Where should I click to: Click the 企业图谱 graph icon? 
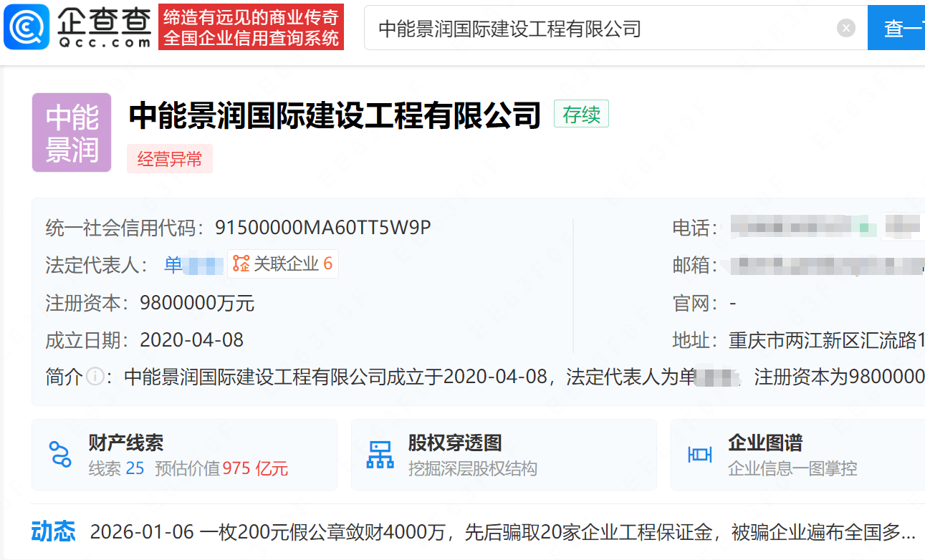tap(699, 455)
